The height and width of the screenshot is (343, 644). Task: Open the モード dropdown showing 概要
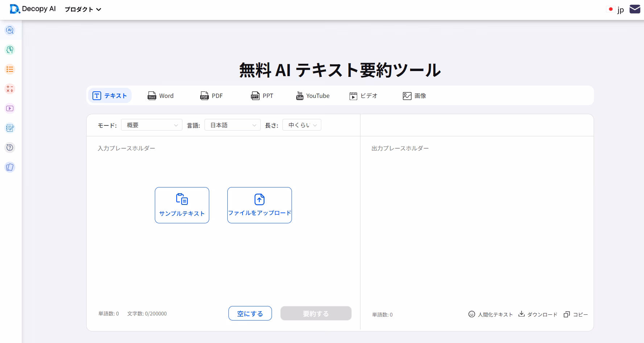click(x=152, y=125)
